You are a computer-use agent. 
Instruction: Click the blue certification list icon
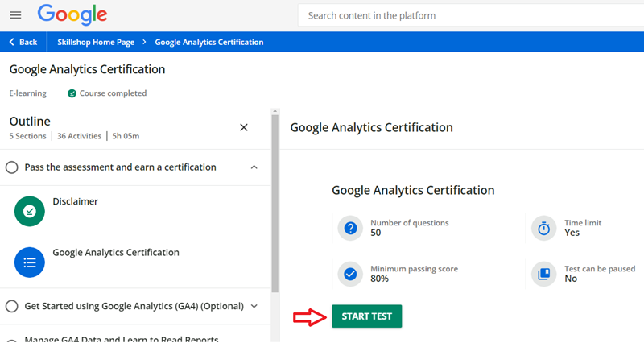point(30,262)
